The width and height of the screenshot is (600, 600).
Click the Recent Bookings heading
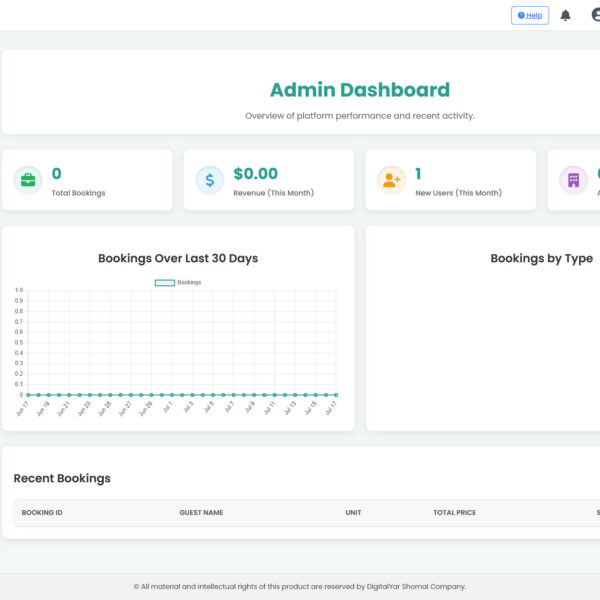click(62, 478)
